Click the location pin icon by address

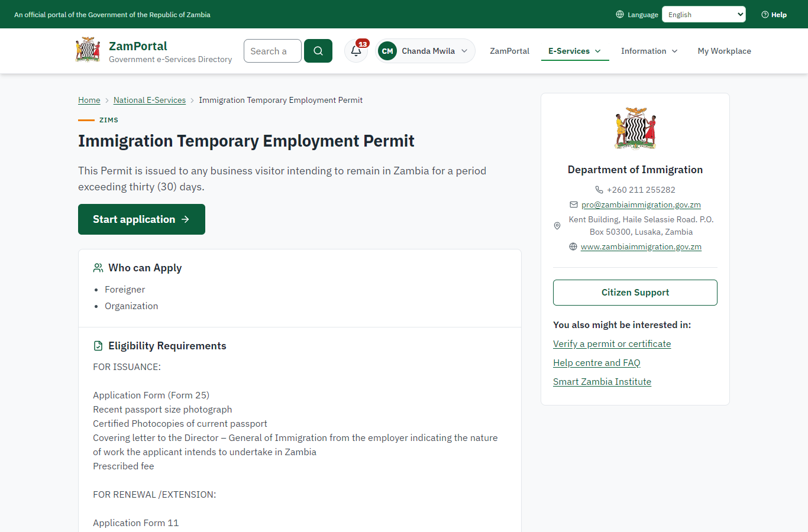point(557,226)
